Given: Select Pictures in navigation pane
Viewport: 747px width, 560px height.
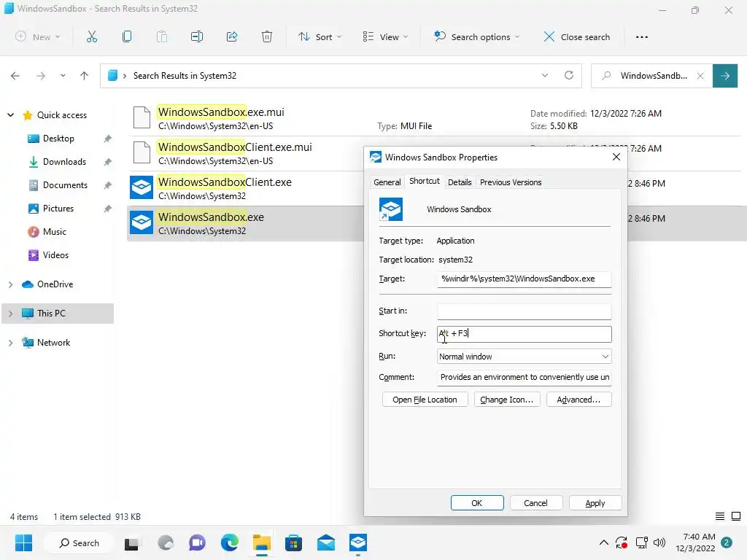Looking at the screenshot, I should pos(58,209).
